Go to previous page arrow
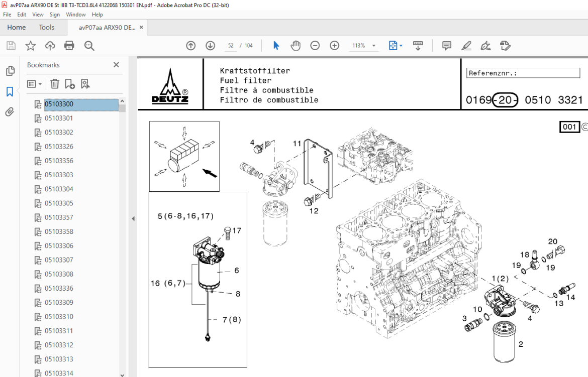588x377 pixels. (191, 46)
